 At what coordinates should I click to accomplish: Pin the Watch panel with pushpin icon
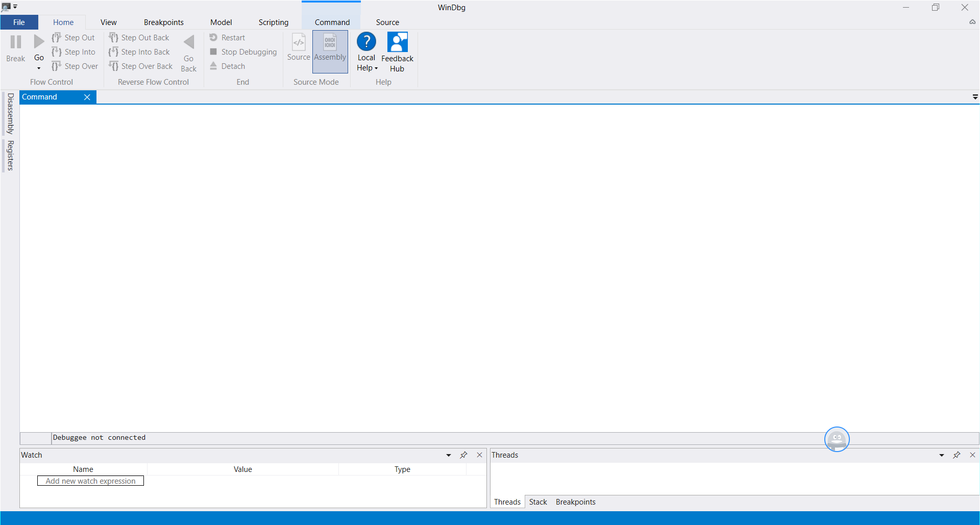463,455
